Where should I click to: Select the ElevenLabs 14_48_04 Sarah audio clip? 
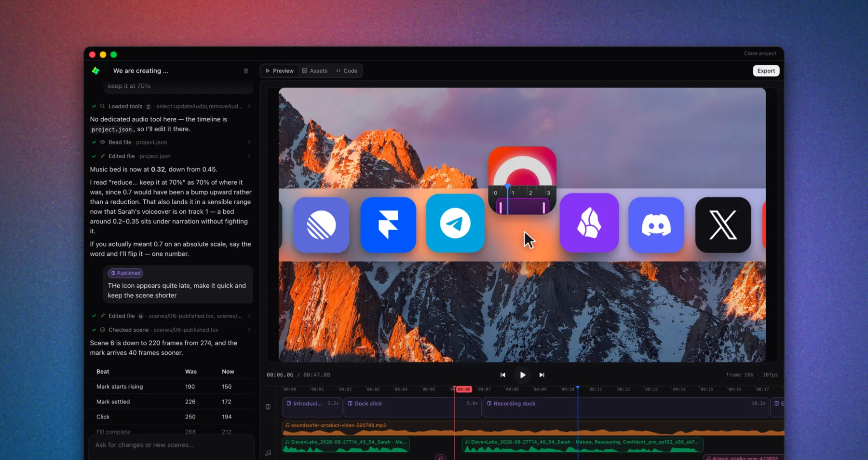(x=583, y=445)
